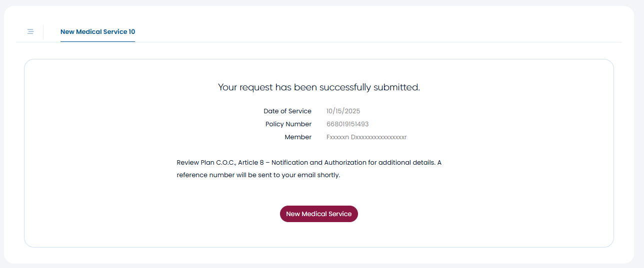Select policy number 668019151493
Viewport: 644px width, 268px height.
[x=347, y=124]
